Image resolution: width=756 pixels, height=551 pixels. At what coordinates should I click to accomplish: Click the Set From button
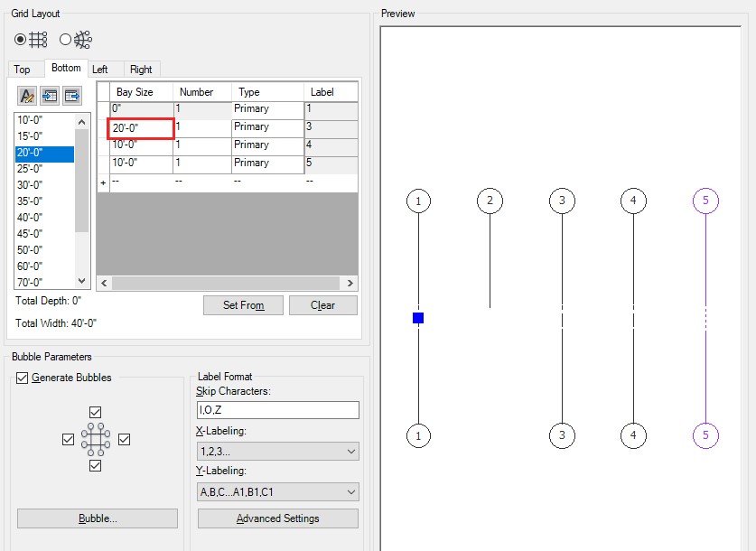coord(243,305)
